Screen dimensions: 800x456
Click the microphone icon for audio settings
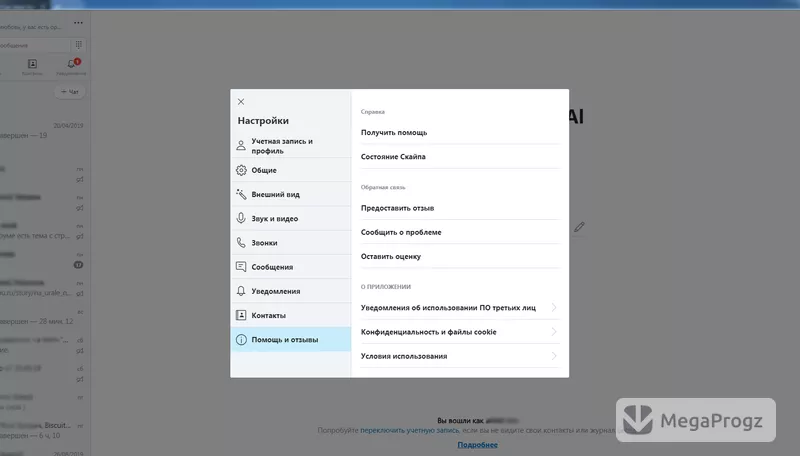point(241,218)
